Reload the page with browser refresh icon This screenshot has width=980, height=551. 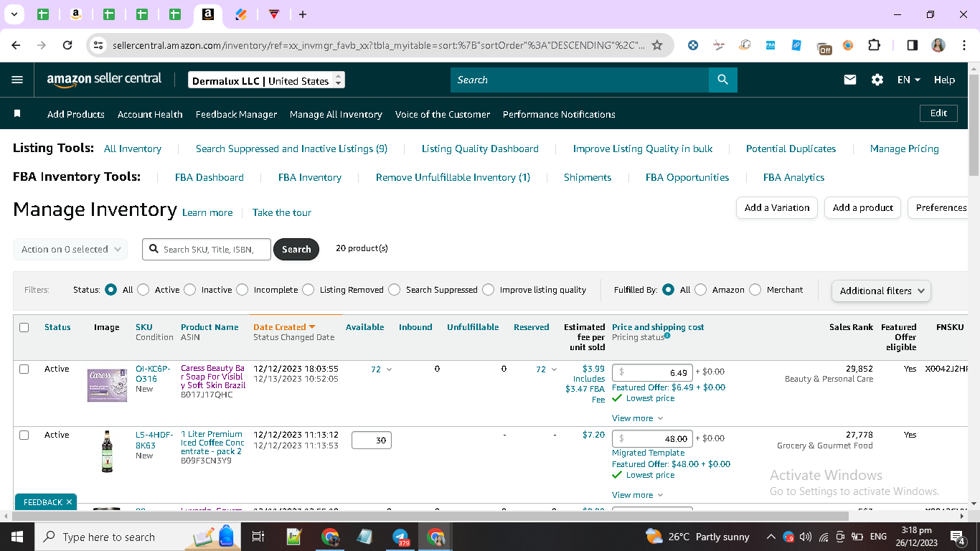click(67, 45)
